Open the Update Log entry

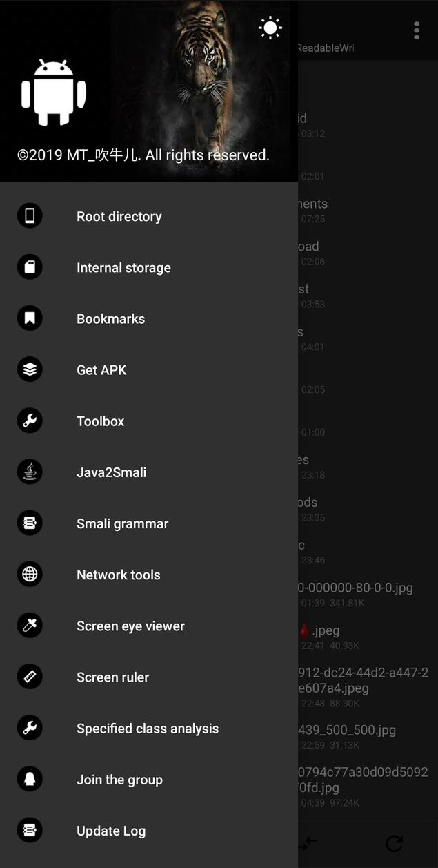(x=111, y=830)
